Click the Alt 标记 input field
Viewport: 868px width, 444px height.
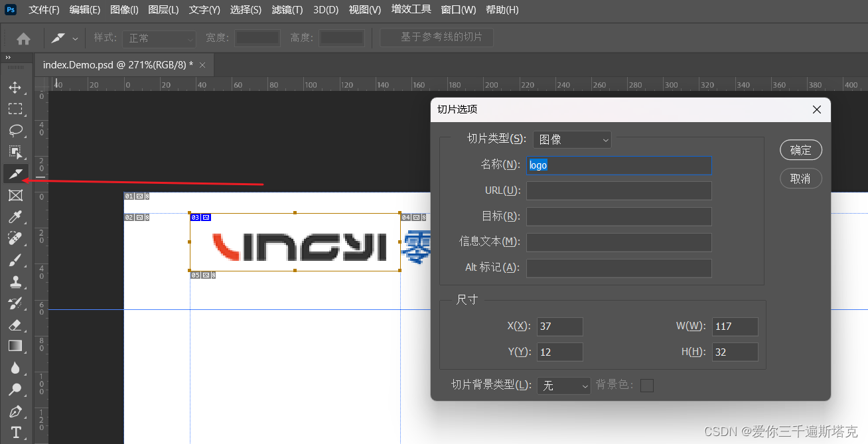pyautogui.click(x=619, y=268)
